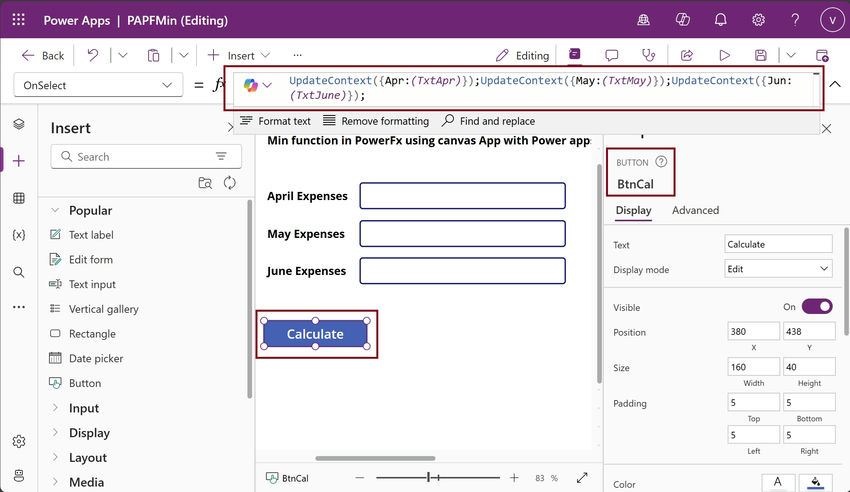Open the notifications bell

pos(720,20)
